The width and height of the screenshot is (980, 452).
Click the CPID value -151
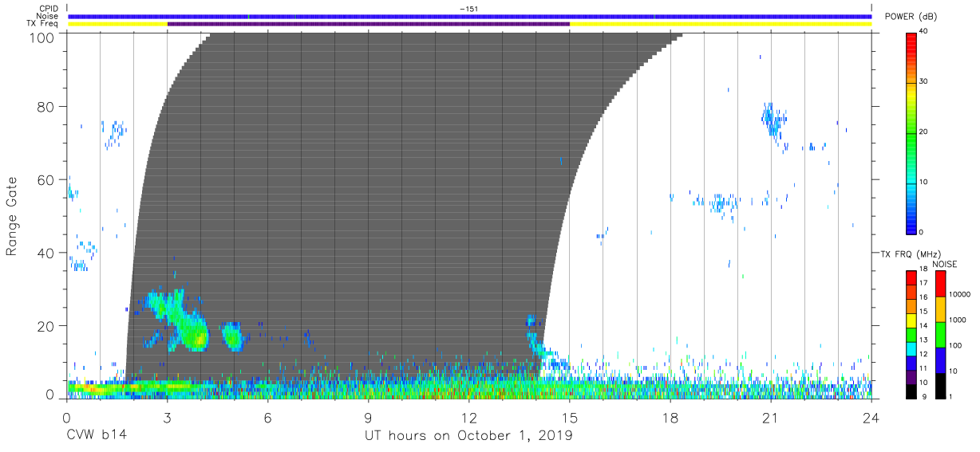pyautogui.click(x=468, y=9)
